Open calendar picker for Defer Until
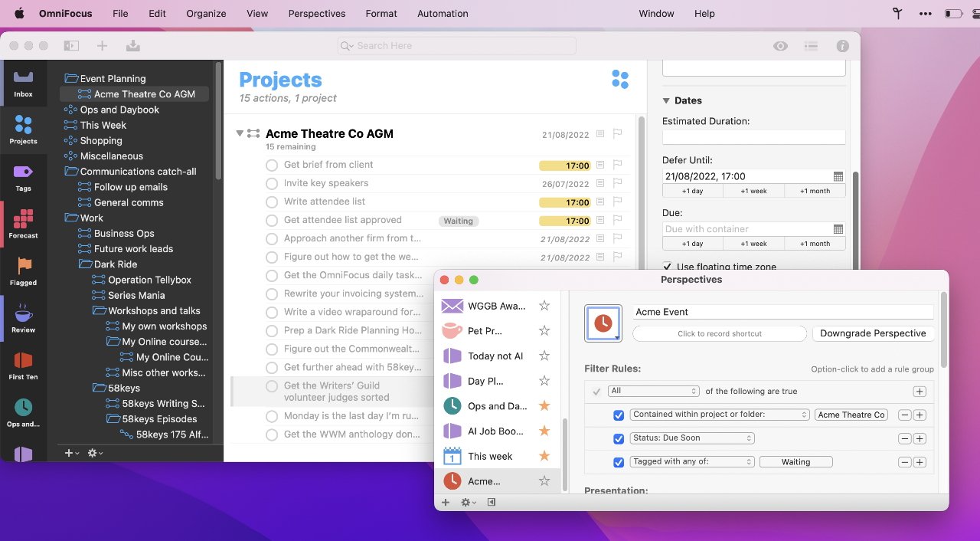This screenshot has height=541, width=980. click(x=838, y=176)
